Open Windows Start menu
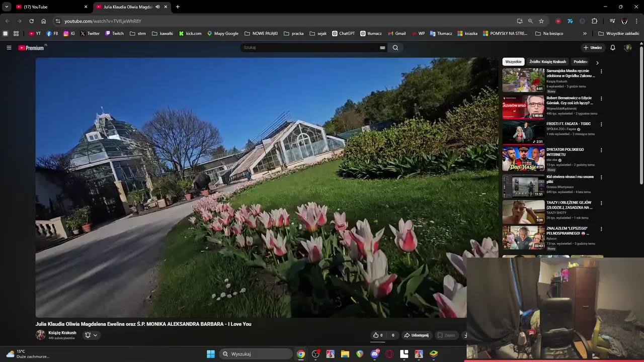The width and height of the screenshot is (644, 362). pyautogui.click(x=211, y=354)
